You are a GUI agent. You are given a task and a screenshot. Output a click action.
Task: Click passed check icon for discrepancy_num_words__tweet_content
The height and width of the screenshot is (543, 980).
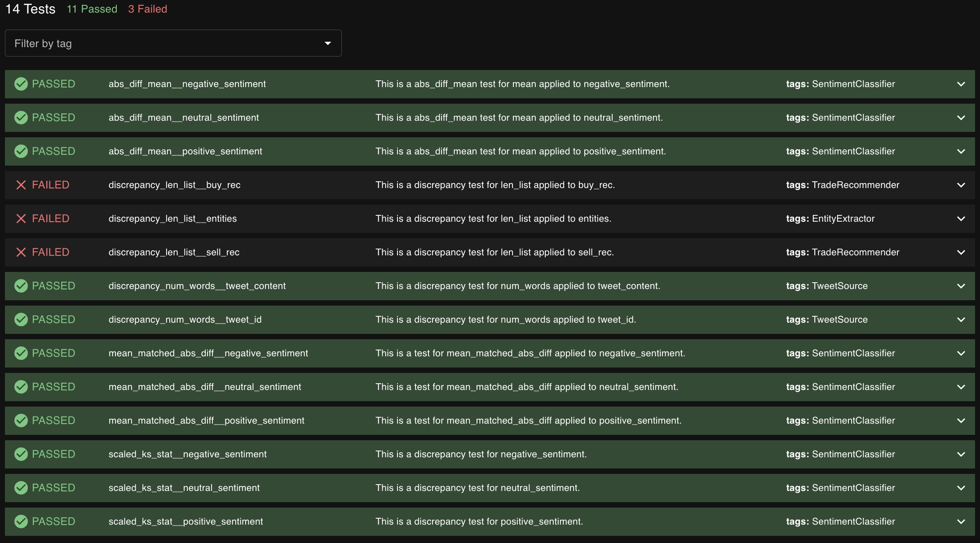(x=21, y=286)
